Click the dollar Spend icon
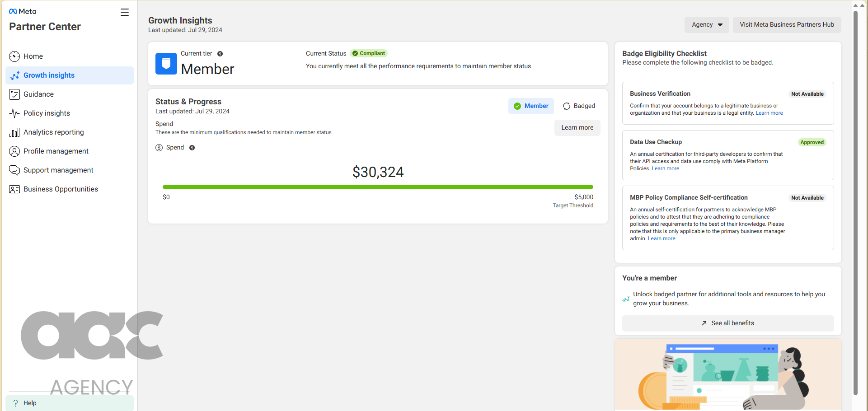Viewport: 868px width, 411px height. 159,148
